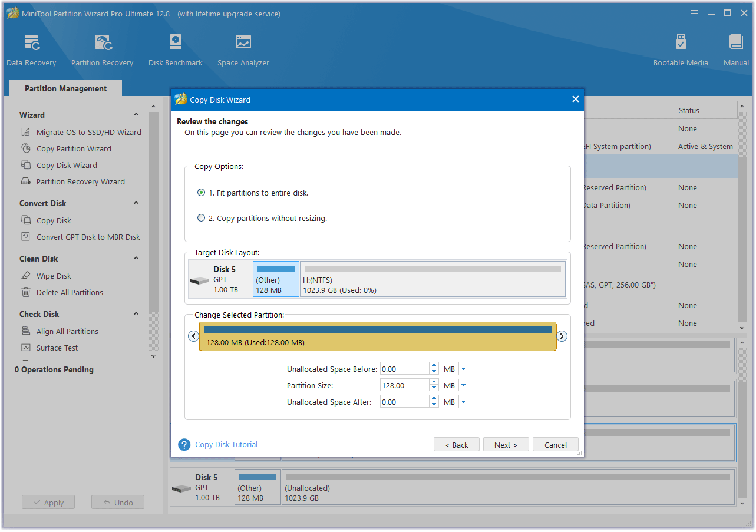Image resolution: width=756 pixels, height=532 pixels.
Task: Open unit dropdown for Unallocated Space Before
Action: coord(463,369)
